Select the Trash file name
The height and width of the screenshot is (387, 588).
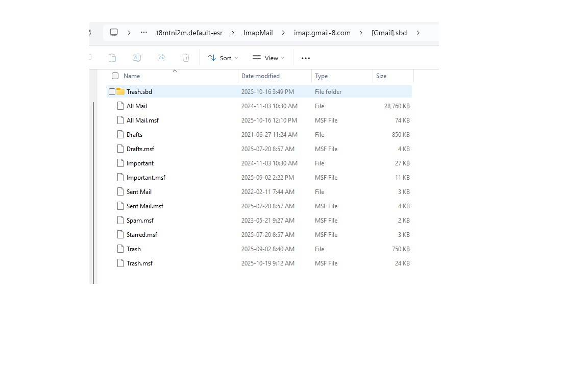click(134, 249)
